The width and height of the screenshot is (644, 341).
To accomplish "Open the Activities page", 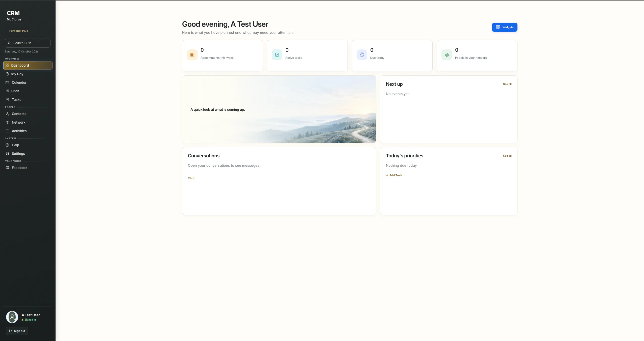I will point(28,131).
